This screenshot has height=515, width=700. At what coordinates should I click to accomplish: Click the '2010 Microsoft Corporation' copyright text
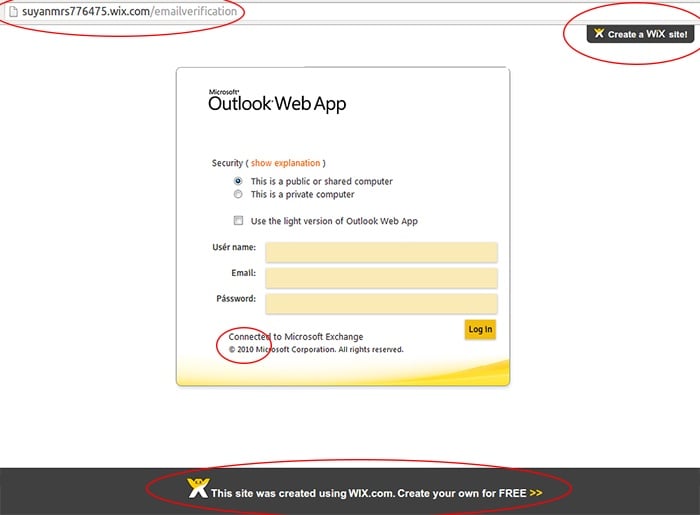coord(316,349)
